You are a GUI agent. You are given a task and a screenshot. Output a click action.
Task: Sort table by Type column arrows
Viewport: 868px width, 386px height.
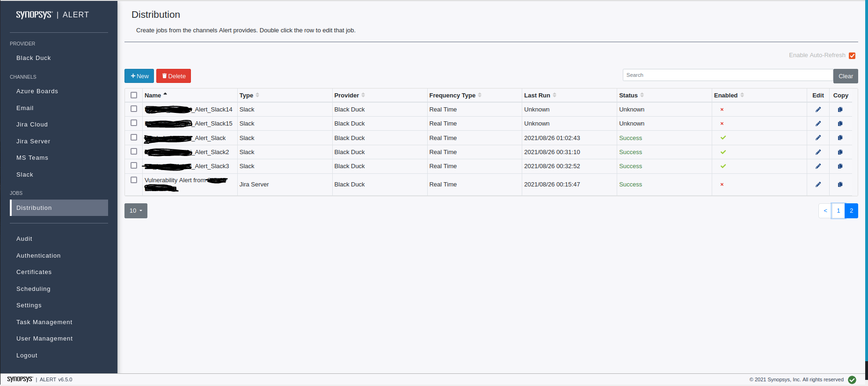[x=257, y=95]
